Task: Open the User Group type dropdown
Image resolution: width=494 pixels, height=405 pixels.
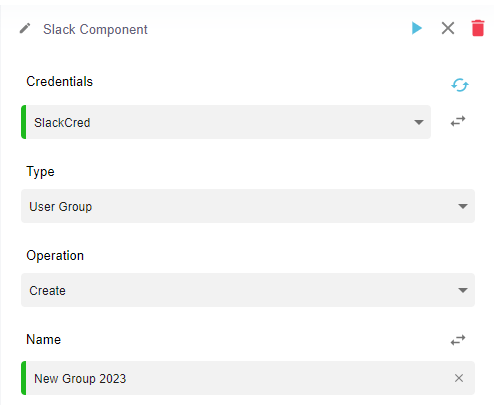Action: 248,206
